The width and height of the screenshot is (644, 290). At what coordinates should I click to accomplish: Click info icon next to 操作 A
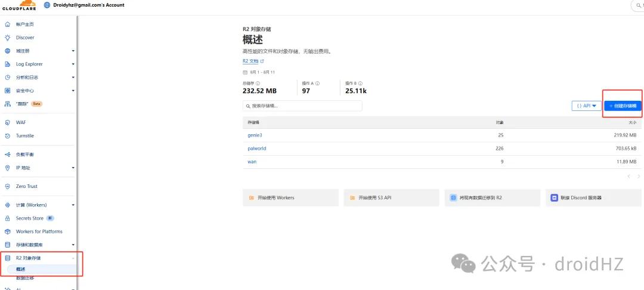(318, 84)
